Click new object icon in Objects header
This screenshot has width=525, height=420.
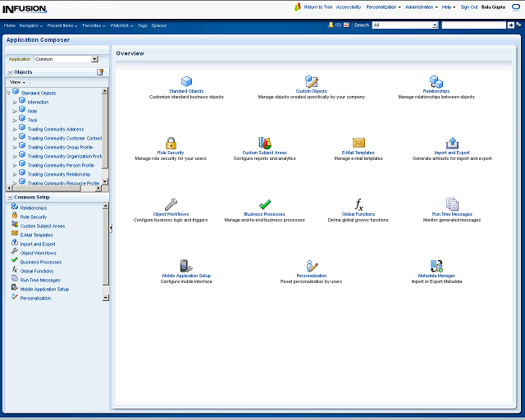point(100,72)
